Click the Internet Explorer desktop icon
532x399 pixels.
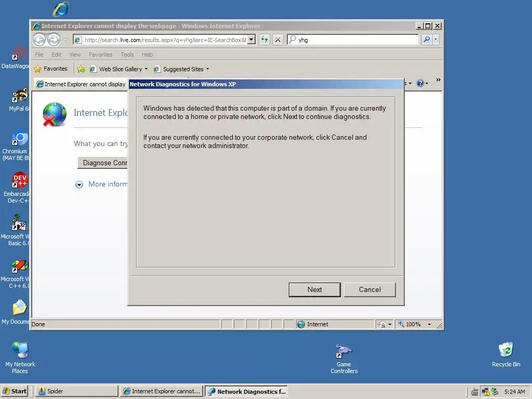pos(61,9)
